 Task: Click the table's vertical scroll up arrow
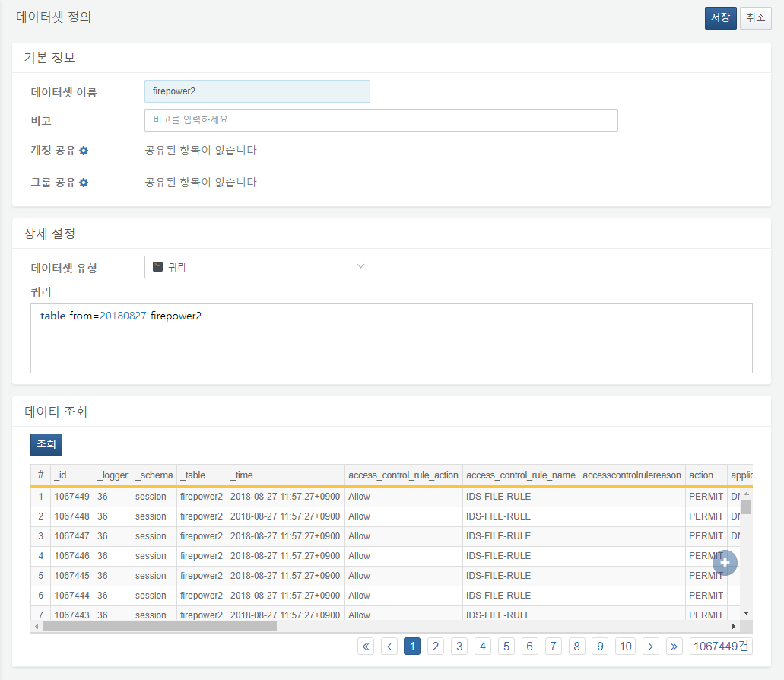746,494
